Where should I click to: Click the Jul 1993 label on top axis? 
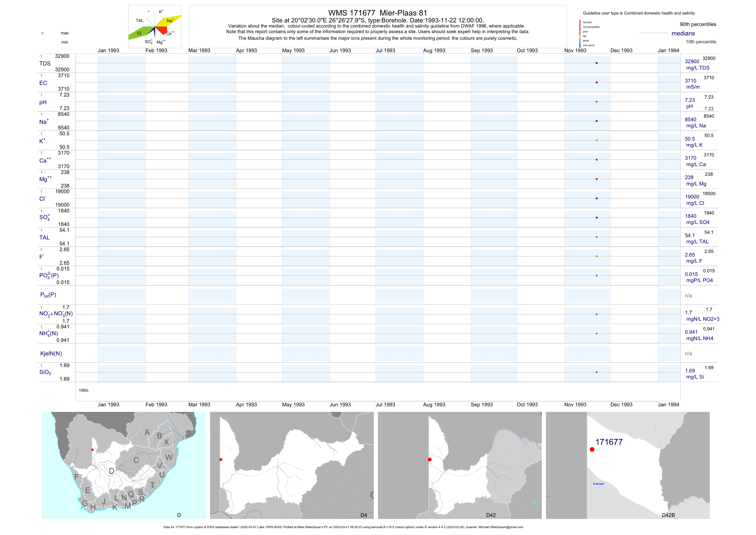click(385, 50)
